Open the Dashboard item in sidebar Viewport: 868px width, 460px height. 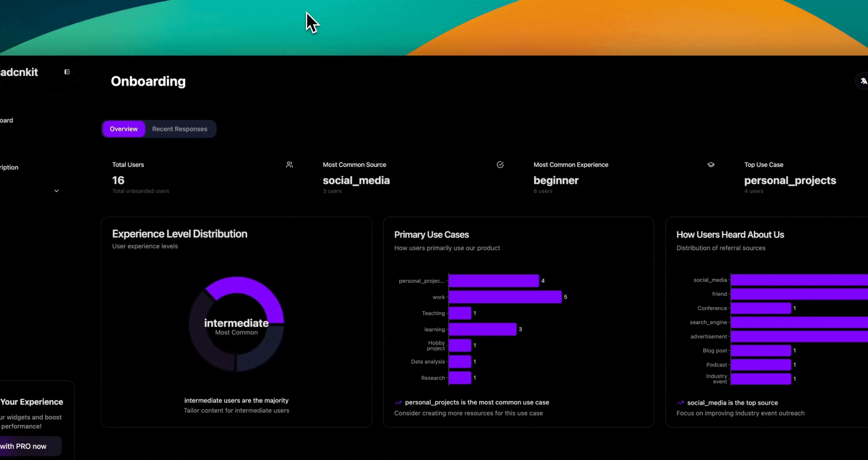pyautogui.click(x=6, y=120)
